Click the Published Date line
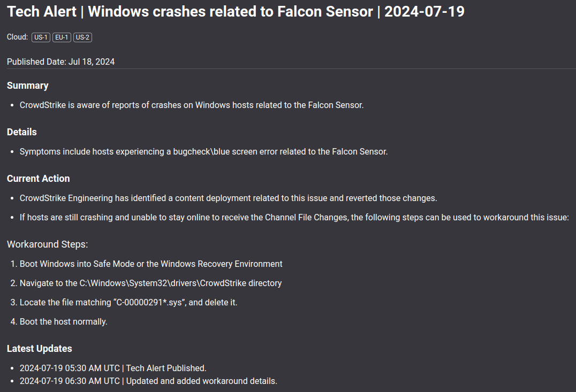 click(x=60, y=62)
